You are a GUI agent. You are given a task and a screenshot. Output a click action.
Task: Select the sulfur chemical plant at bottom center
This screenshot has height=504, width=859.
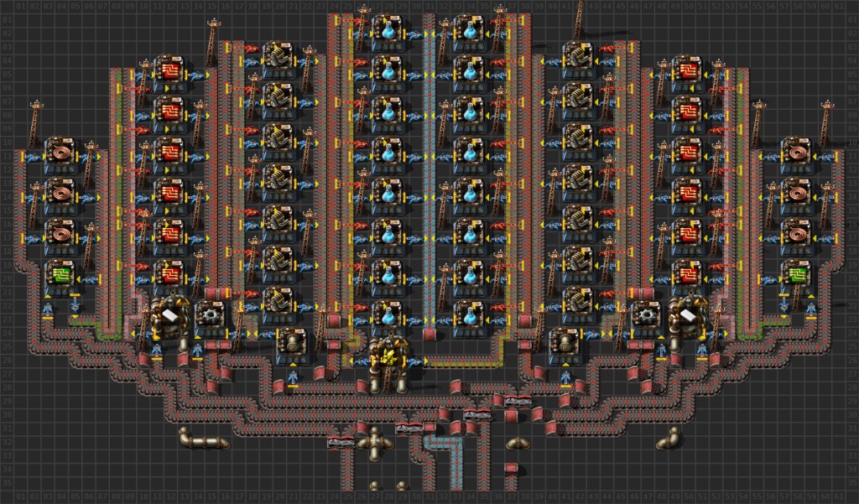tap(388, 361)
